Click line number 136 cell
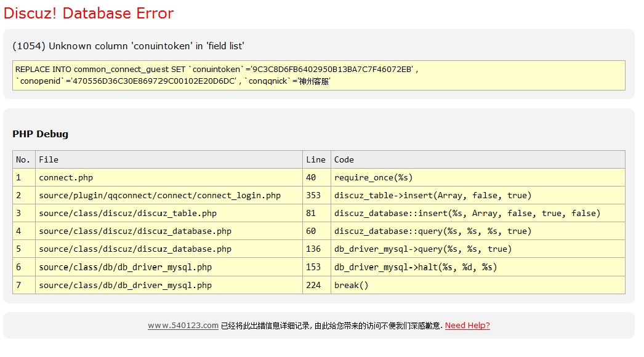 click(313, 249)
